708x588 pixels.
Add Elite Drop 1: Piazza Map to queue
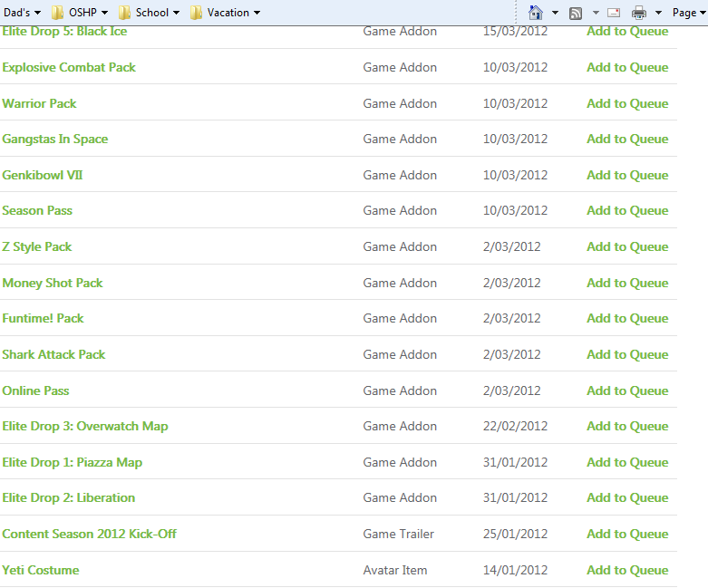627,462
